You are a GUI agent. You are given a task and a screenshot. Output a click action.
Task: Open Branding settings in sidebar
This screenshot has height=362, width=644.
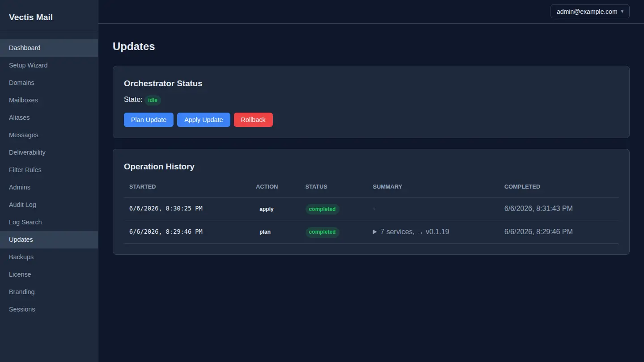[49, 292]
